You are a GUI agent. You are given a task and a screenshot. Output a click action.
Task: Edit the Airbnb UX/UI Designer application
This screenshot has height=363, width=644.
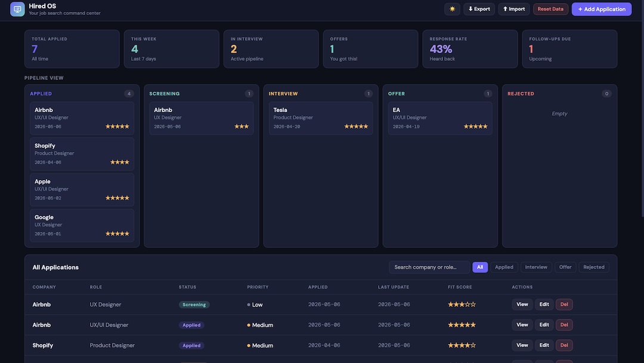pos(544,325)
